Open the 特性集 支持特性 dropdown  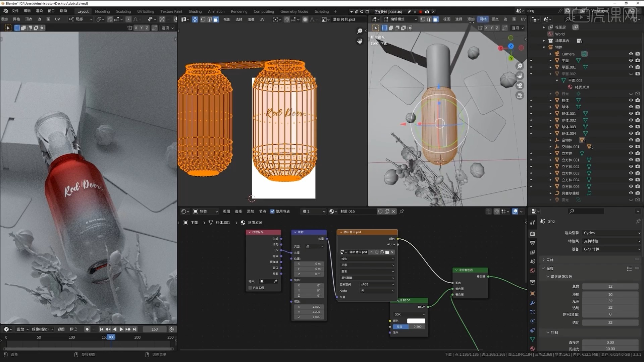click(611, 241)
